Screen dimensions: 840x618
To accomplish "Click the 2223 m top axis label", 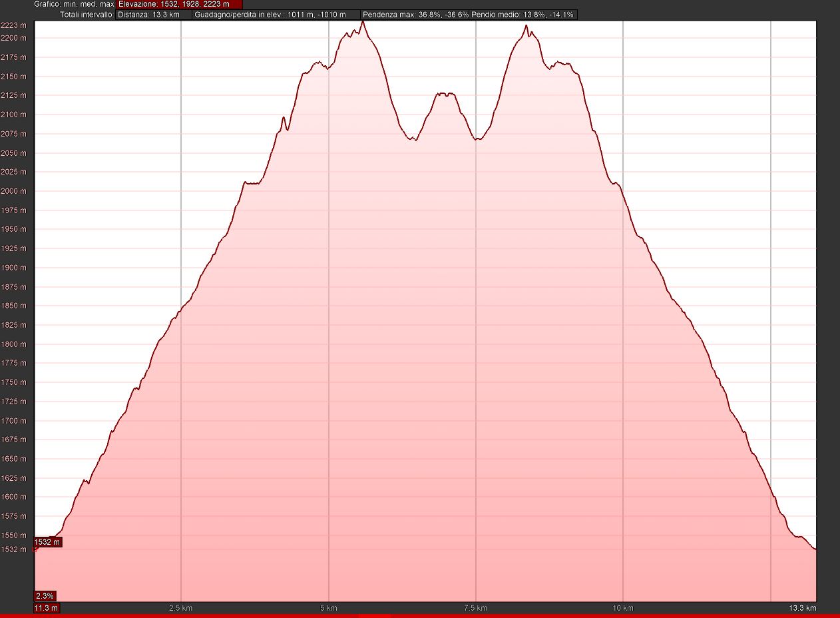I will tap(15, 25).
